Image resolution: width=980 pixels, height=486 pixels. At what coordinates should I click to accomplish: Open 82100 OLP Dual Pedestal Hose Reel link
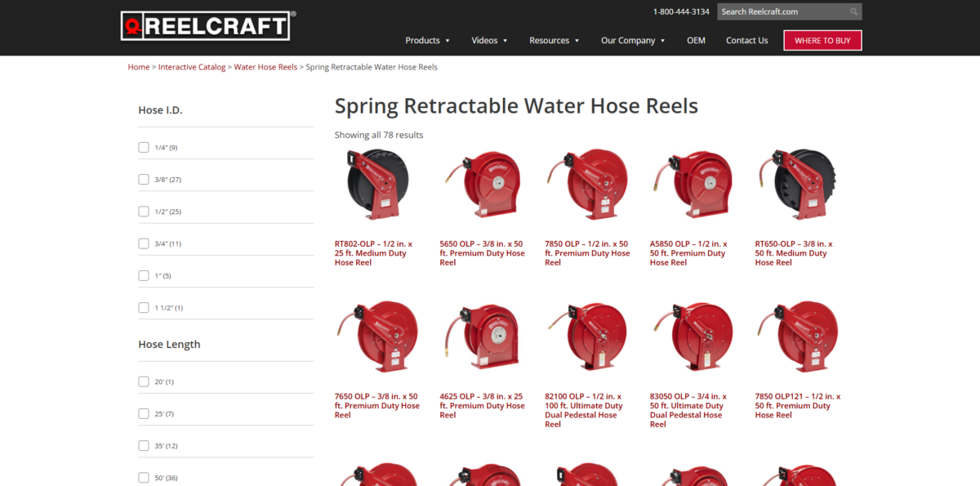tap(584, 410)
